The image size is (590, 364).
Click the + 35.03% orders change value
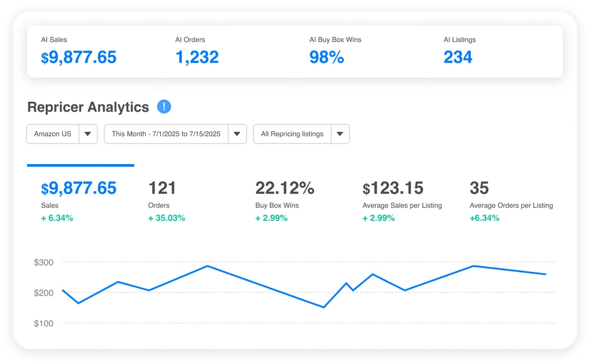167,218
